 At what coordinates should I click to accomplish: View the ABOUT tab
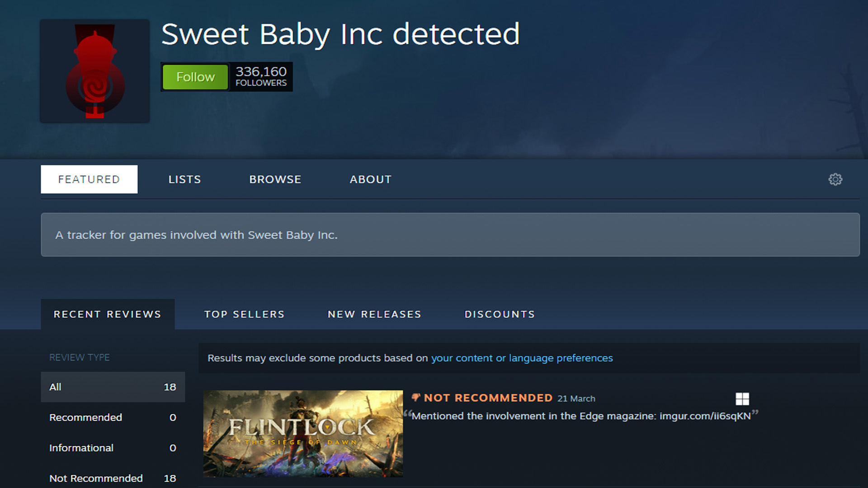(x=370, y=179)
